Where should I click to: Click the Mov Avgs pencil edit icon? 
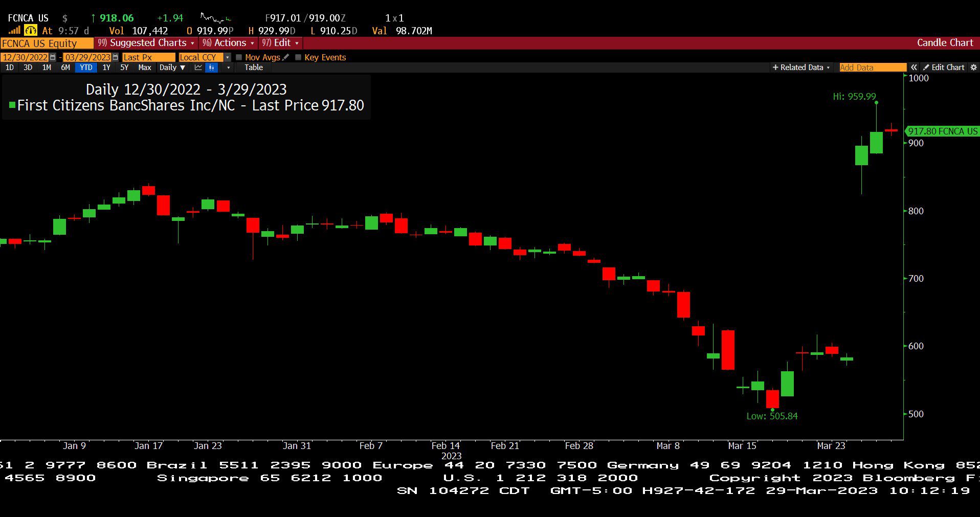tap(285, 57)
